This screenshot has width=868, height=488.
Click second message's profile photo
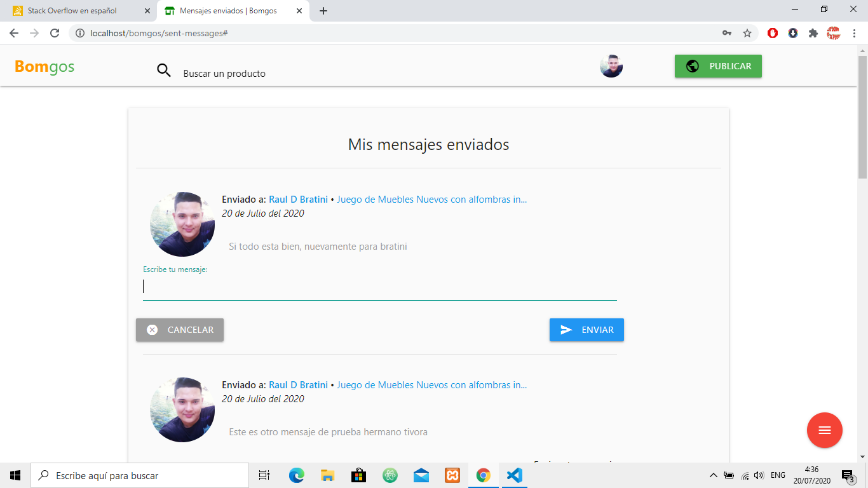tap(182, 410)
